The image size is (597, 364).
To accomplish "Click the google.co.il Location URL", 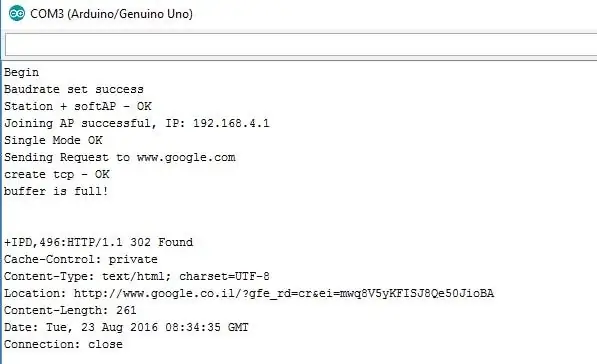I will pos(284,294).
